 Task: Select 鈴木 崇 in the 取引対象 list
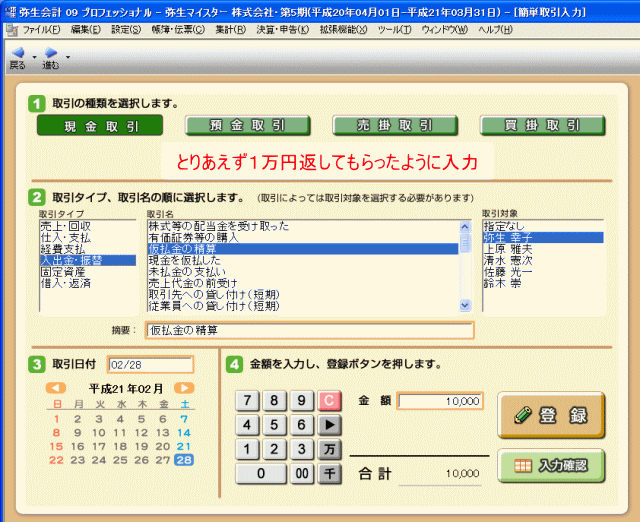(543, 283)
